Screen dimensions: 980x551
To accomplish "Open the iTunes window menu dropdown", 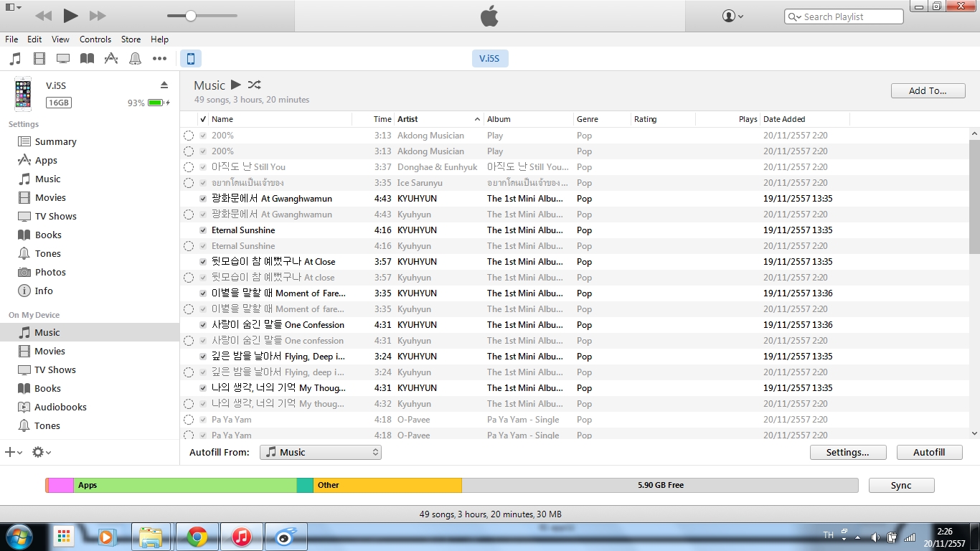I will (12, 7).
